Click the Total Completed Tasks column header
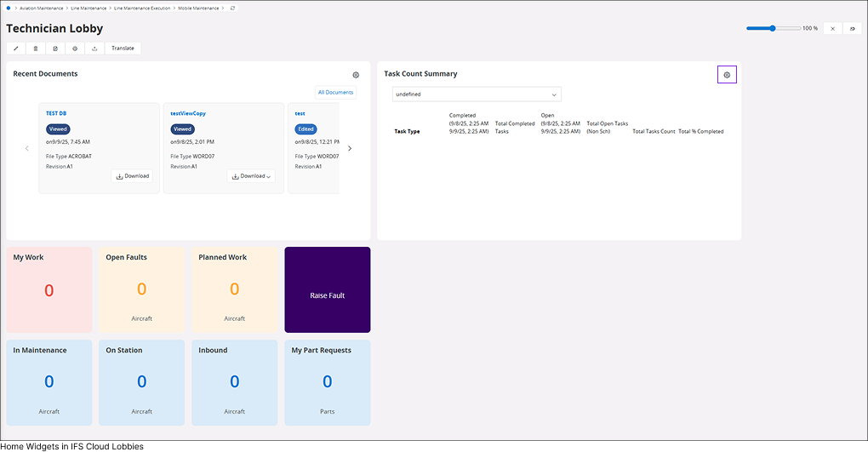 click(515, 128)
